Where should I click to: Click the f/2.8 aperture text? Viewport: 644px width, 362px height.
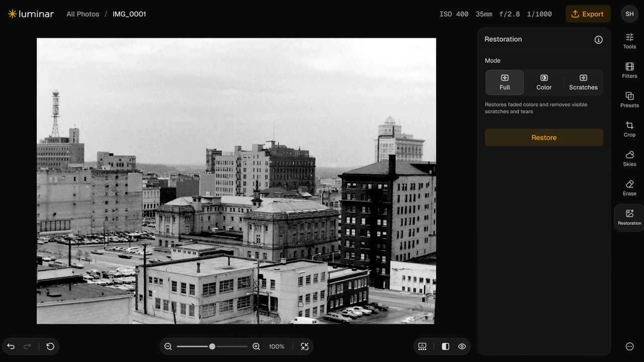(509, 14)
